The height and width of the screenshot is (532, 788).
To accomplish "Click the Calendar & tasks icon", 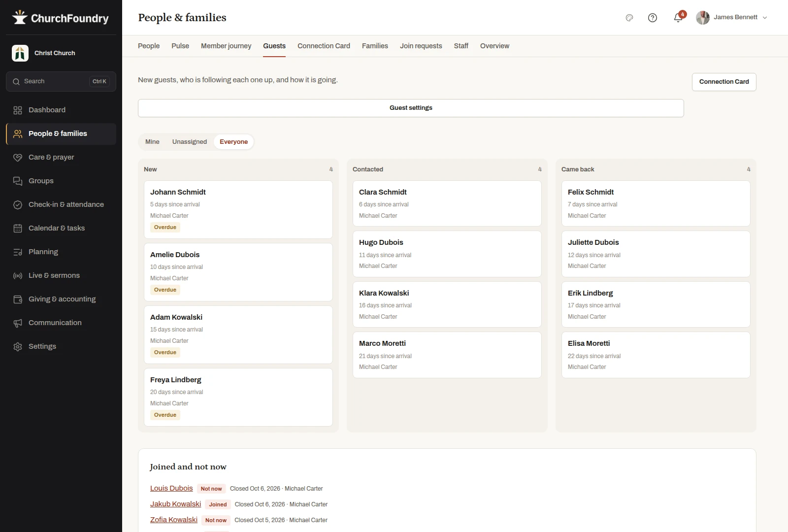I will click(18, 229).
